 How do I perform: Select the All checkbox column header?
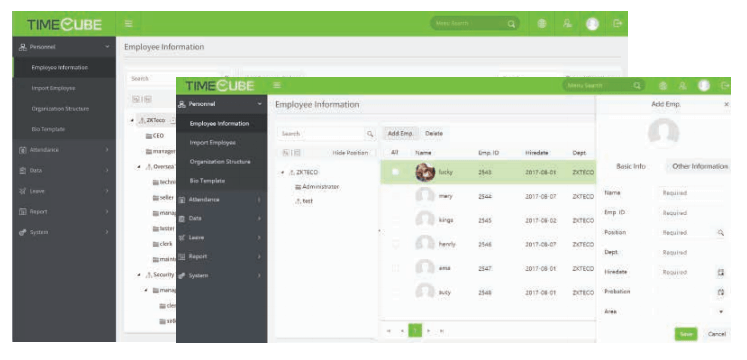tap(394, 153)
